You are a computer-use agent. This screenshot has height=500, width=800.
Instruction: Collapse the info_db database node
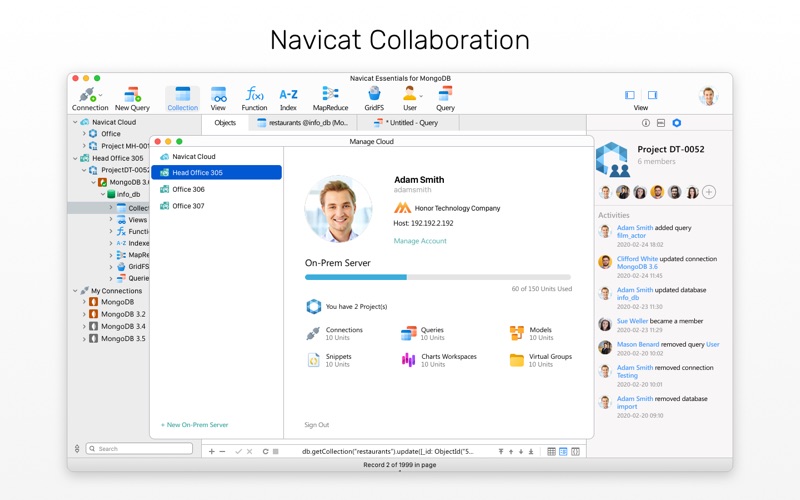(x=103, y=194)
